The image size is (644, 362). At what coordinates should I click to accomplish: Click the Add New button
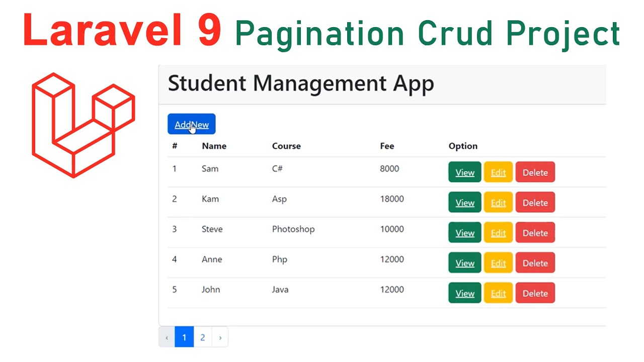191,124
